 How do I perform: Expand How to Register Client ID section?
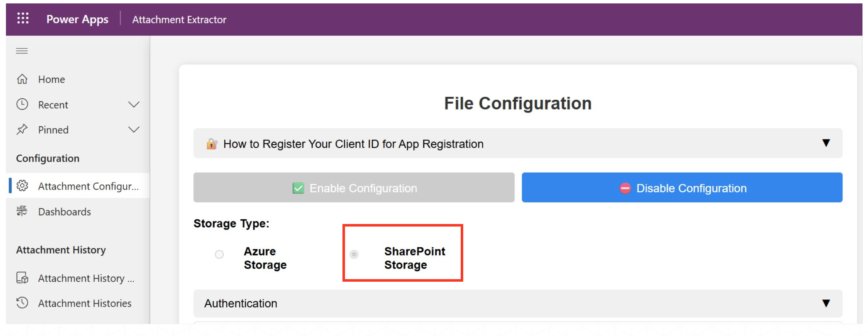pos(826,143)
